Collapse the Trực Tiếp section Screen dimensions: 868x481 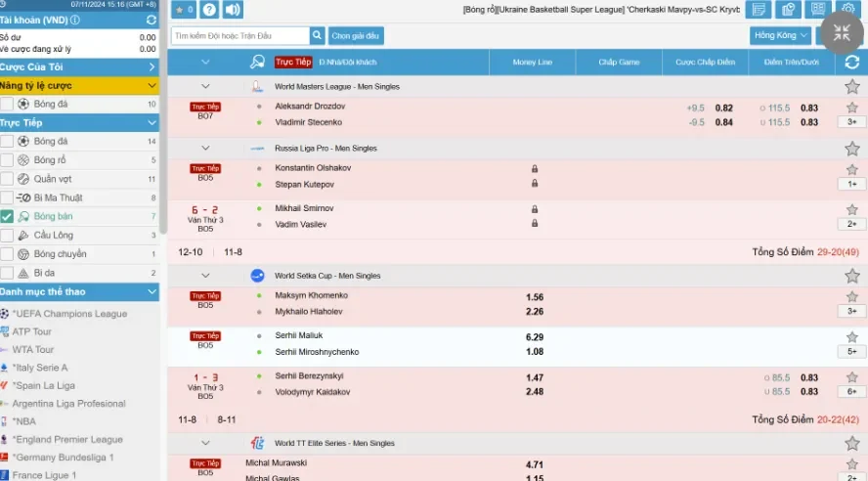pyautogui.click(x=152, y=123)
